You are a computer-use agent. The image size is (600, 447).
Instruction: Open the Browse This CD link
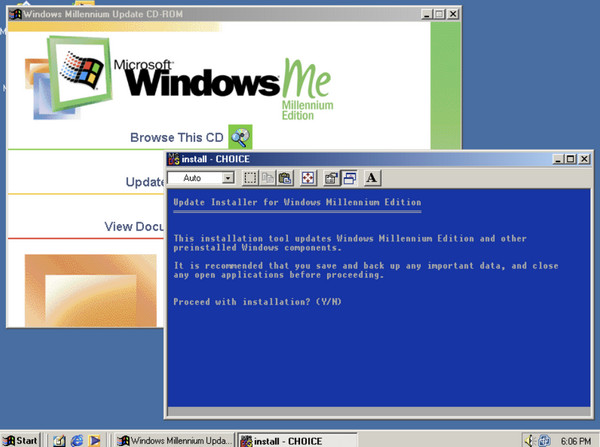tap(177, 137)
